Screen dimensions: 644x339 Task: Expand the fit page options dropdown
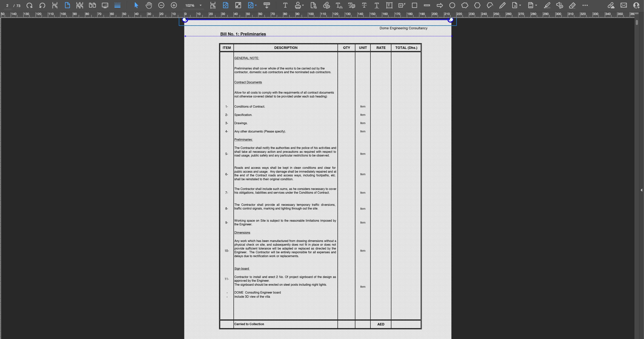tap(256, 5)
